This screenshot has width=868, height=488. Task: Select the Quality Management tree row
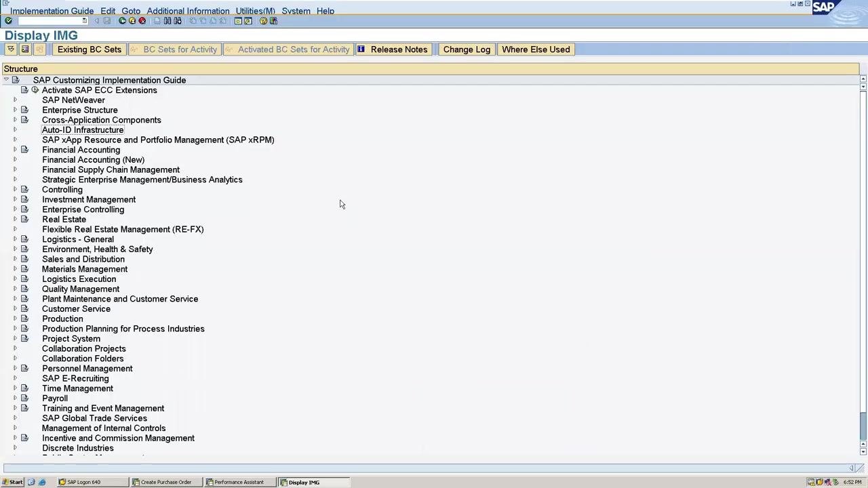81,289
